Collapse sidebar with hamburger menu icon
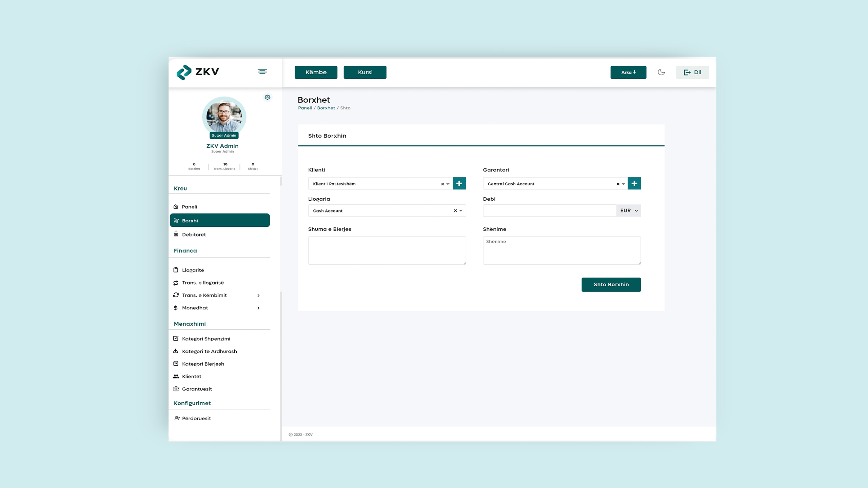Image resolution: width=868 pixels, height=488 pixels. pos(262,72)
